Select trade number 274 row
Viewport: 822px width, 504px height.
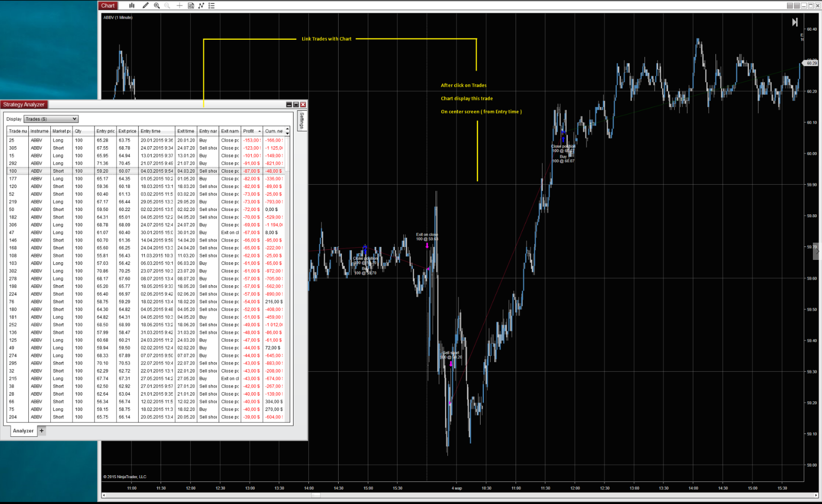(146, 355)
